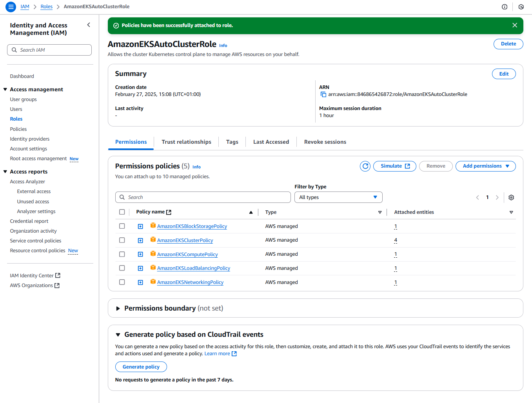Switch to the Tags tab
This screenshot has width=532, height=403.
[232, 142]
